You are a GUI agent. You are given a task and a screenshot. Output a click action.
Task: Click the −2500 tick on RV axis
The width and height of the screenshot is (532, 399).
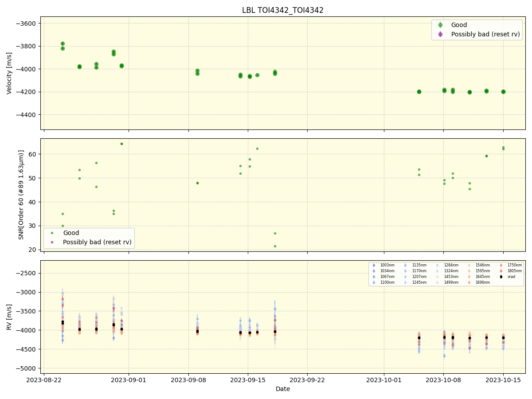[x=27, y=273]
